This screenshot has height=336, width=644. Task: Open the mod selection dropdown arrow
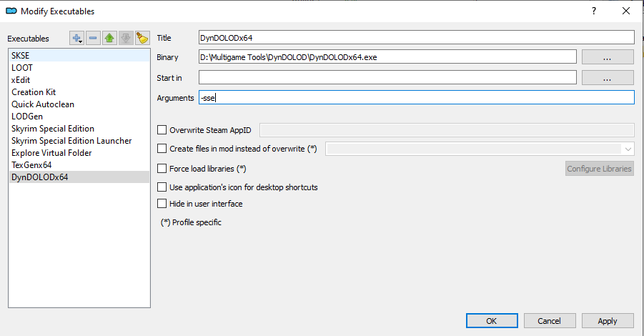pos(628,149)
